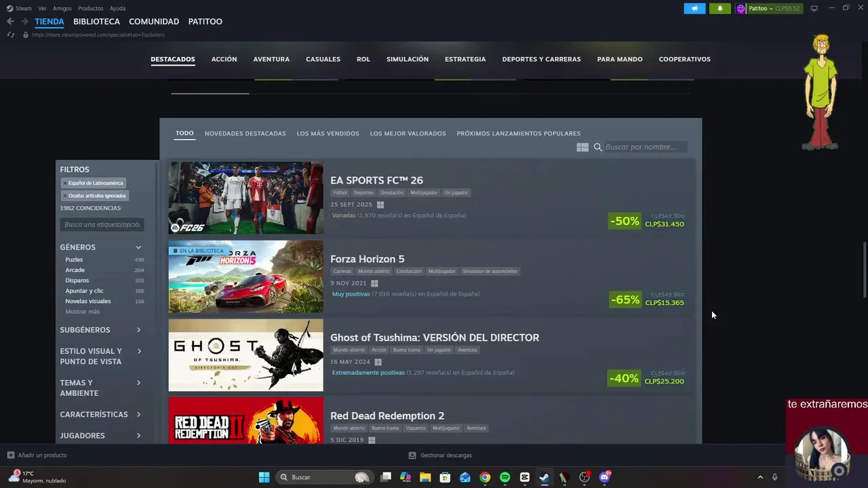
Task: Open the EA SPORTS FC 26 thumbnail
Action: 245,198
